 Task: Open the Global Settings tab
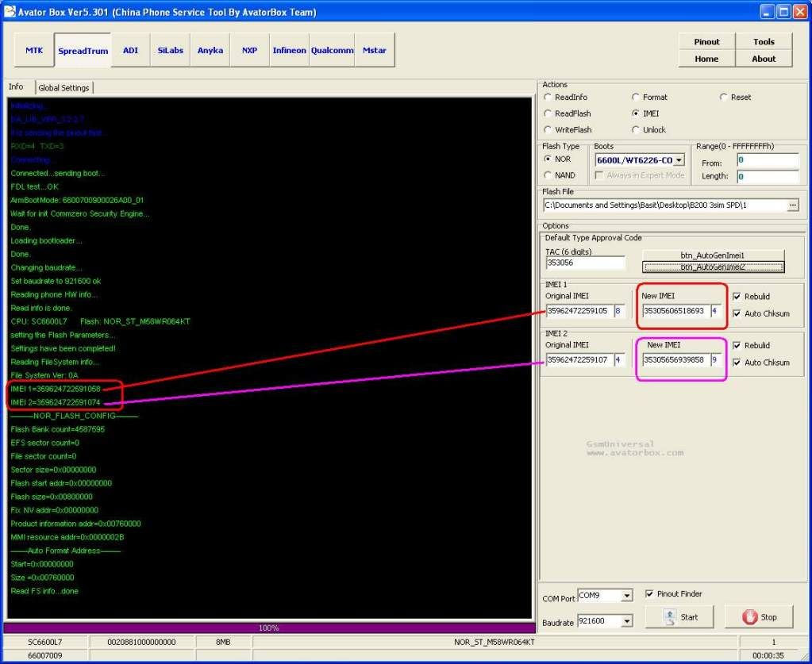tap(63, 88)
